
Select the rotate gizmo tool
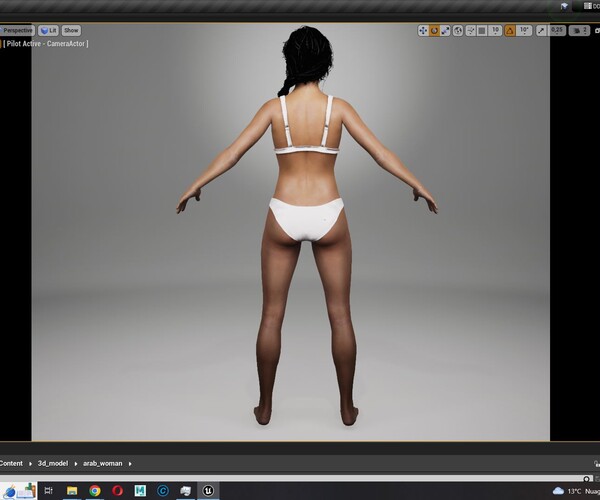[x=434, y=31]
